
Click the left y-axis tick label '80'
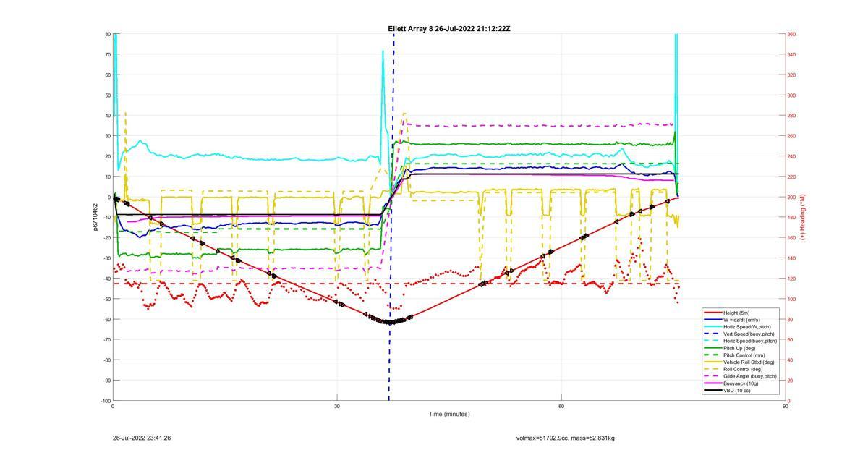(x=108, y=34)
